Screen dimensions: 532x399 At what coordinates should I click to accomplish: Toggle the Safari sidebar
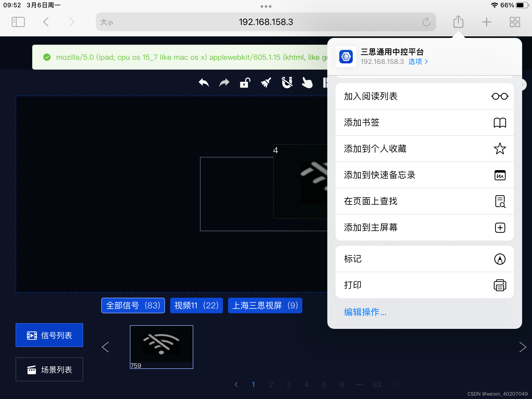[x=18, y=22]
